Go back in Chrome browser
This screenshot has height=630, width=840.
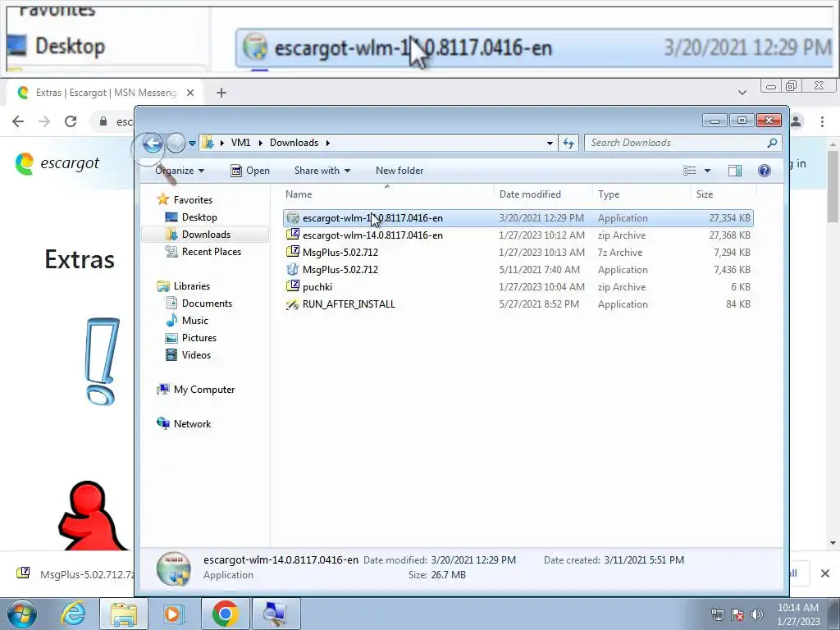point(18,121)
